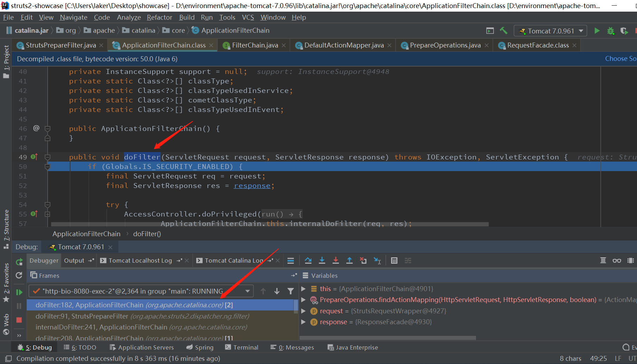Stop the debug session red square
The image size is (637, 364).
[19, 320]
